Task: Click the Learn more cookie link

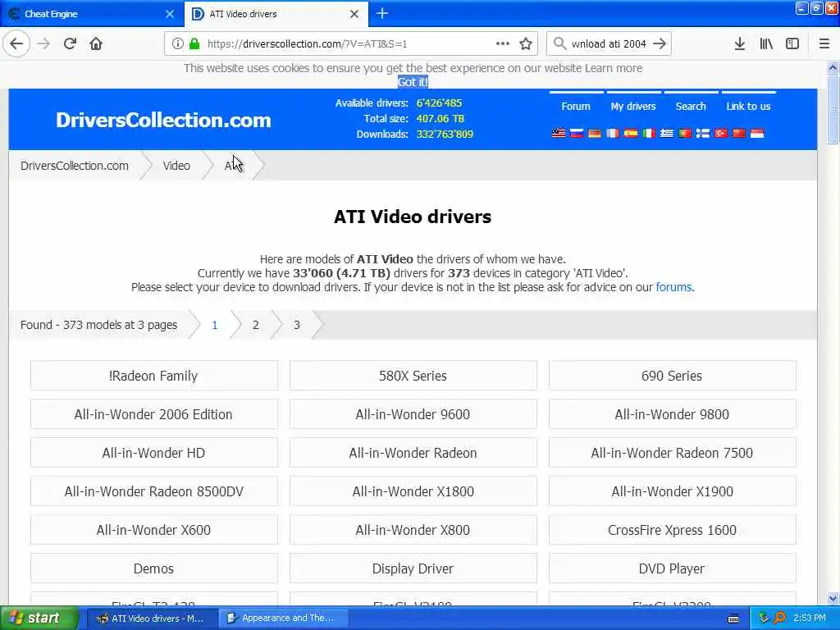Action: [614, 68]
